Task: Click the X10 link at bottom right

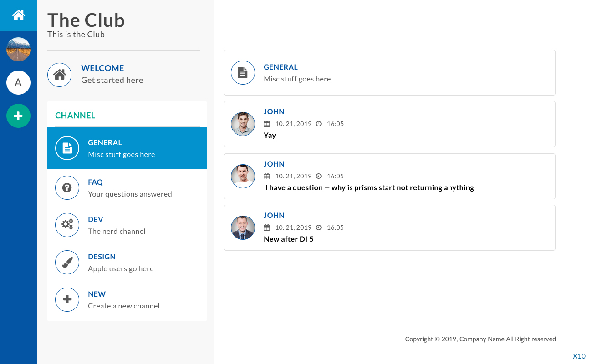Action: pyautogui.click(x=579, y=356)
